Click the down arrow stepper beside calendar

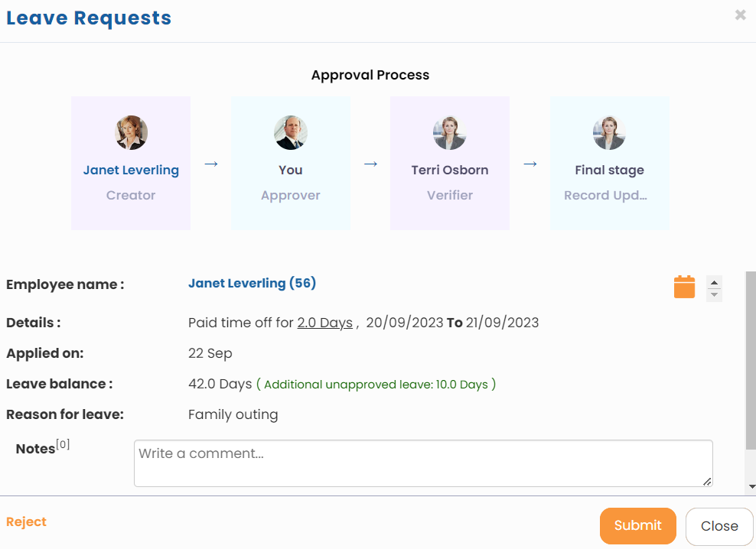pos(714,294)
